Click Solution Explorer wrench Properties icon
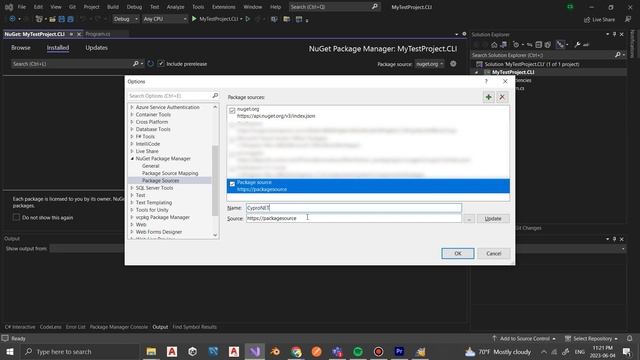640x360 pixels. point(577,44)
